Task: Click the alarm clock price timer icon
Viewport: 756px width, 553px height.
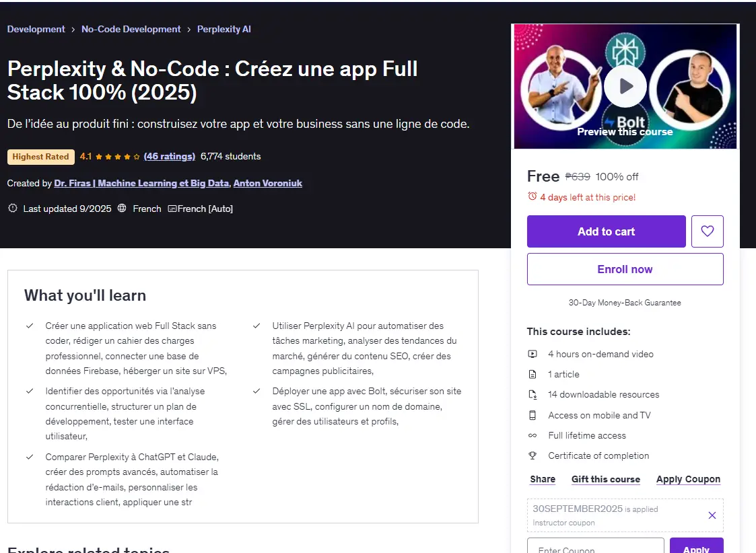Action: pyautogui.click(x=532, y=196)
